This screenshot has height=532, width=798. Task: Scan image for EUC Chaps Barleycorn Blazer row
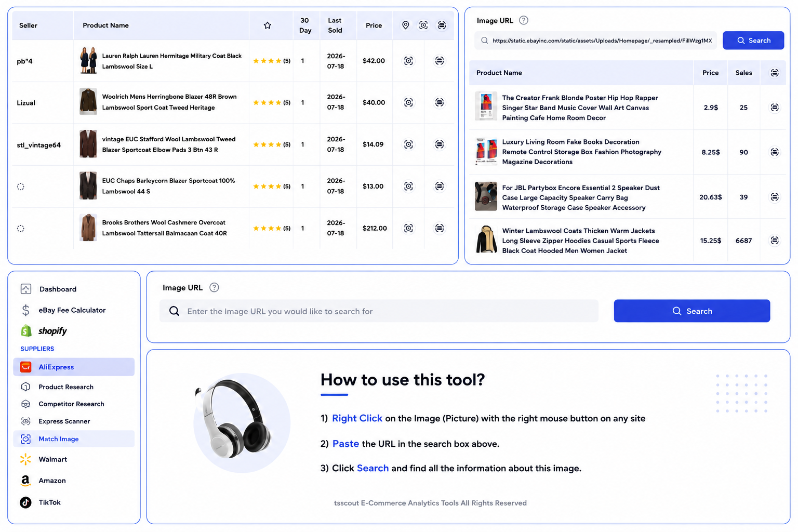coord(409,186)
